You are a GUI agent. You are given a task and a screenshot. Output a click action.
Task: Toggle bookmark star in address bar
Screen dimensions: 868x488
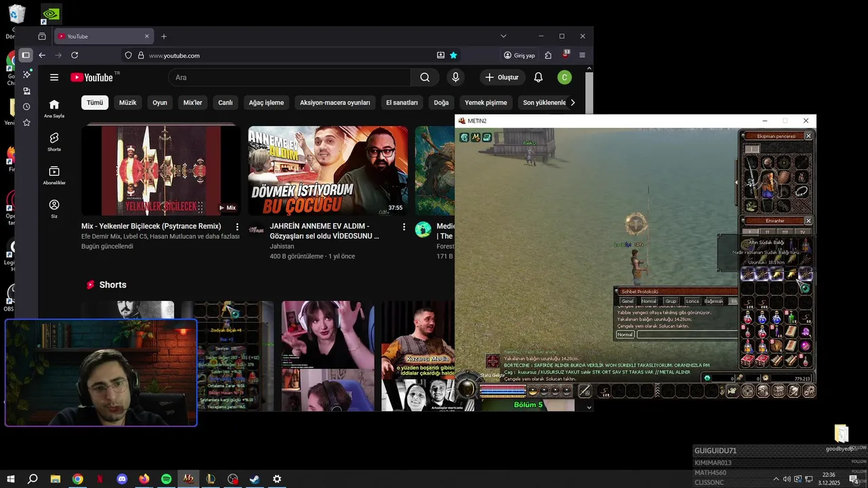454,56
